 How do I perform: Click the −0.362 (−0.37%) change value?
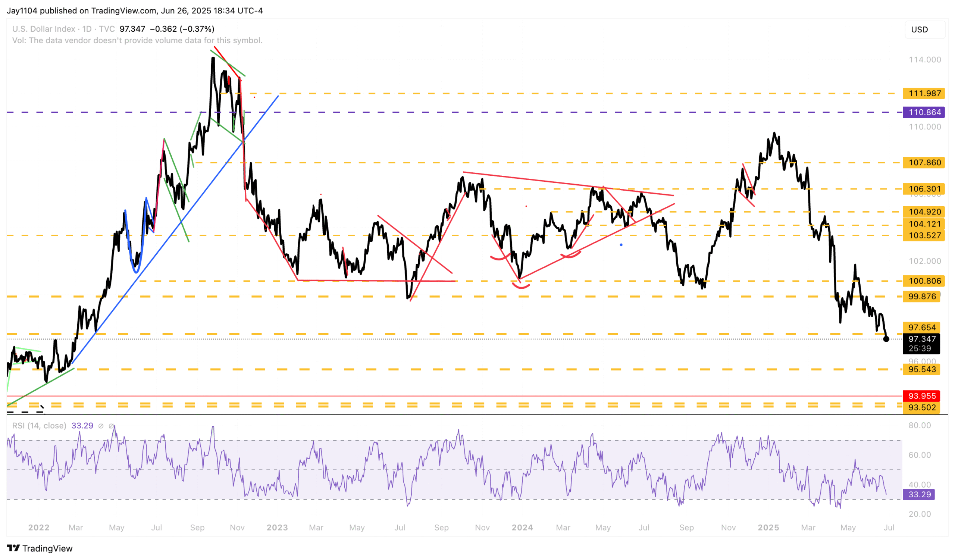tap(182, 29)
